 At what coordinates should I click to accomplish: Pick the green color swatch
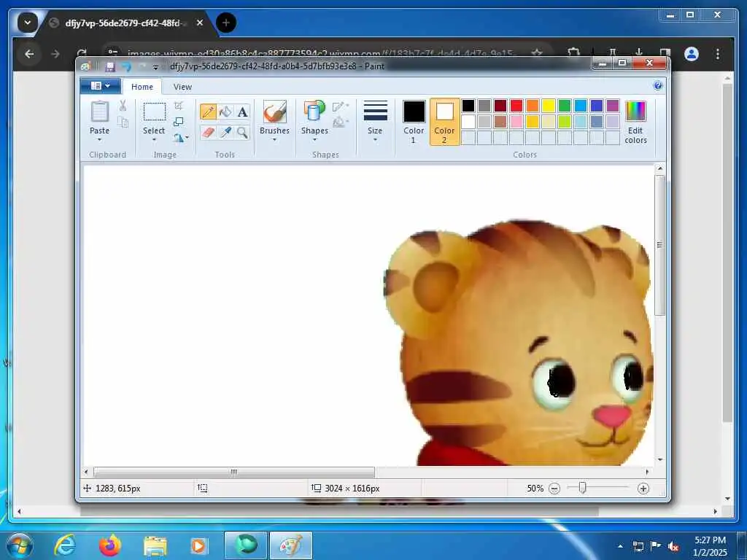click(x=564, y=105)
